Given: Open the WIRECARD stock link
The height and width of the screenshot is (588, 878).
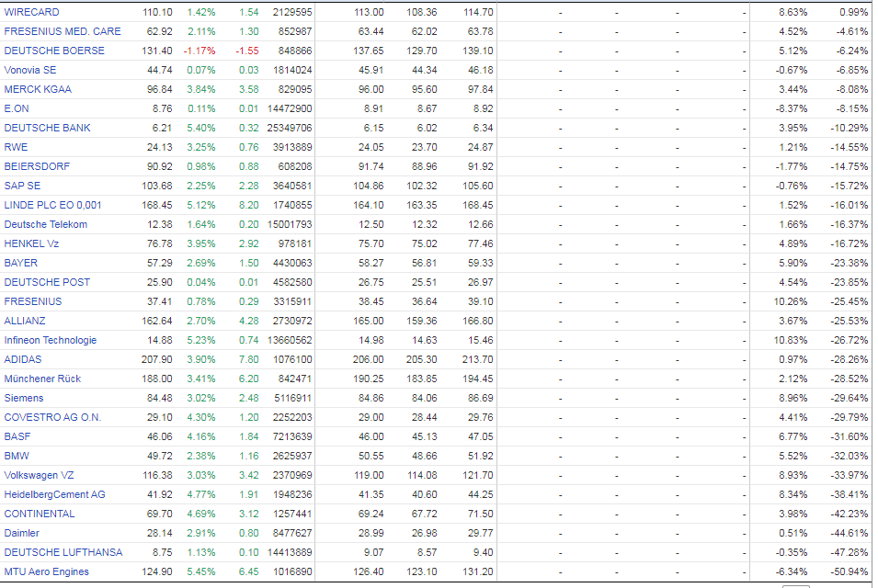Looking at the screenshot, I should tap(31, 12).
